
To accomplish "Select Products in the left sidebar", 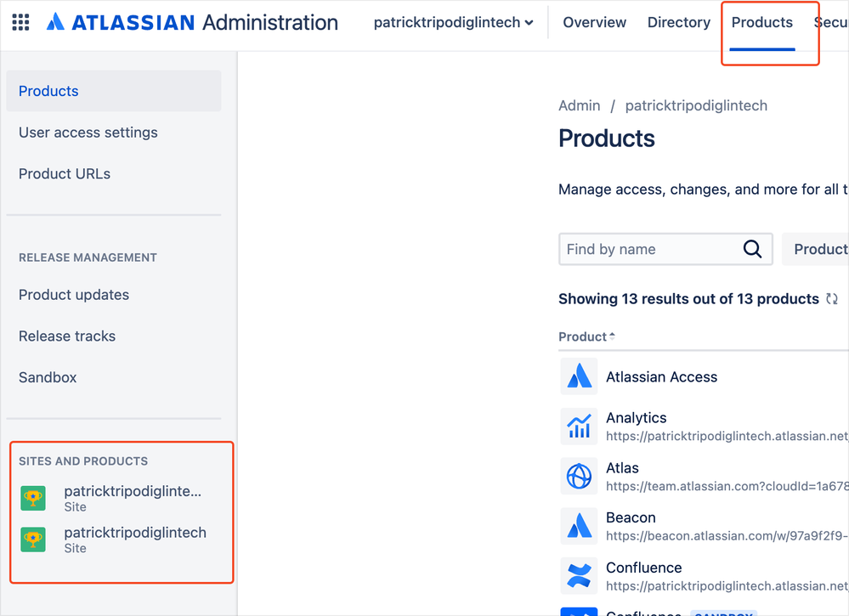I will 114,91.
